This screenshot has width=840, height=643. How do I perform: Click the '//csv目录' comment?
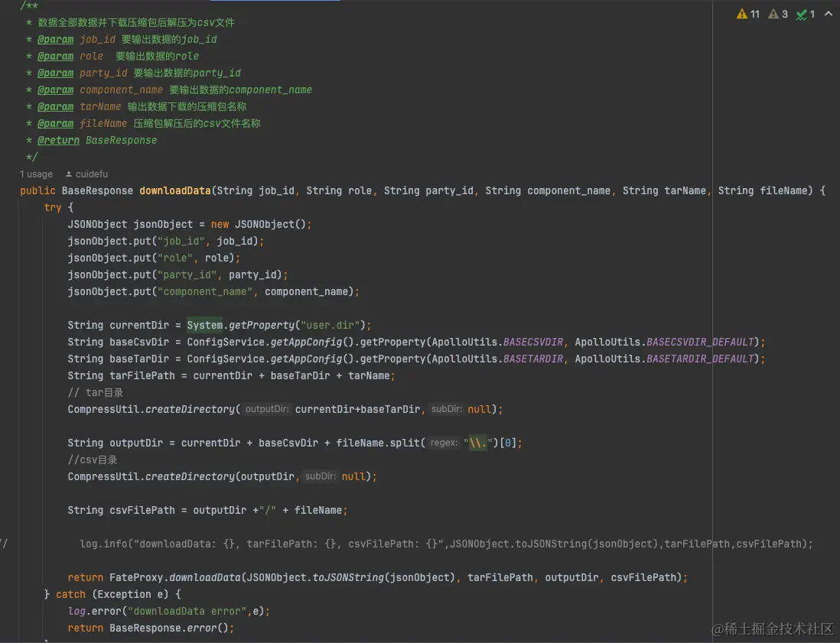click(x=93, y=460)
